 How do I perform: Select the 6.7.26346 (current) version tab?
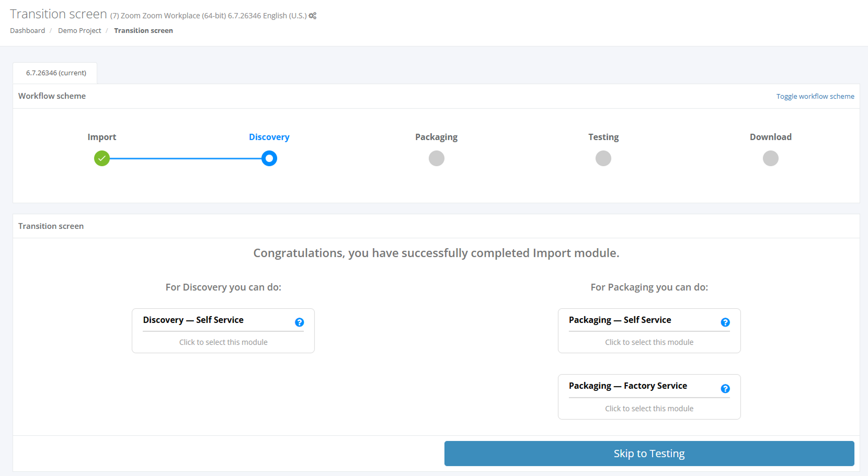pos(56,73)
